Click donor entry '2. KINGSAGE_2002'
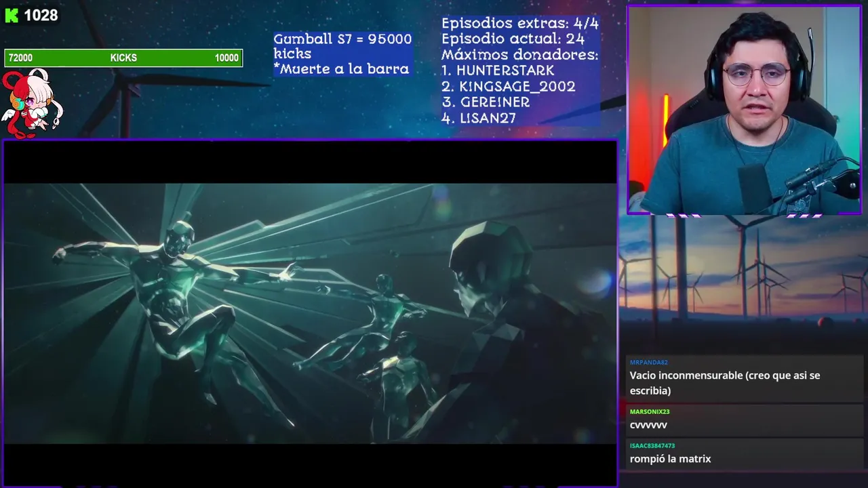868x488 pixels. pyautogui.click(x=508, y=87)
